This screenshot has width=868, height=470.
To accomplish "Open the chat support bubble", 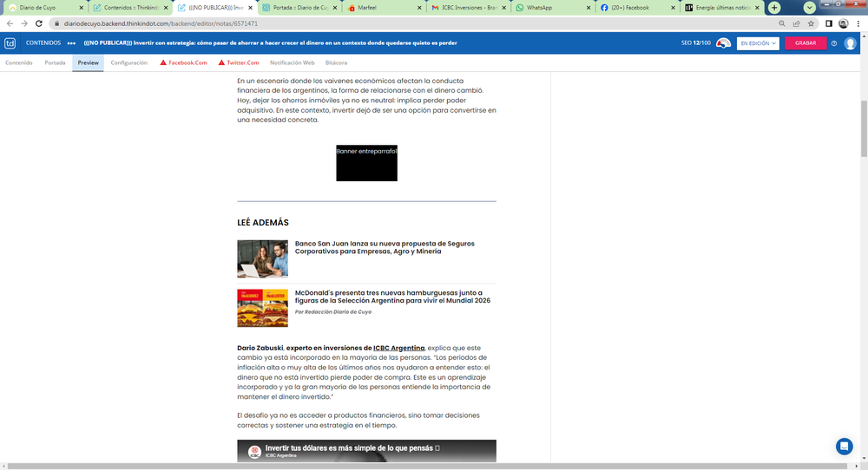I will click(844, 446).
